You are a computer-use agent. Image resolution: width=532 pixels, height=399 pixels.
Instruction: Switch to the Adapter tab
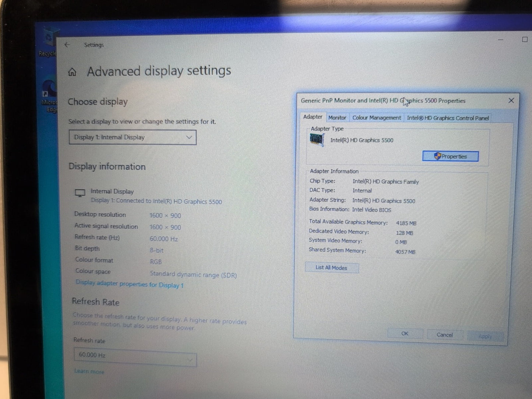[x=313, y=117]
